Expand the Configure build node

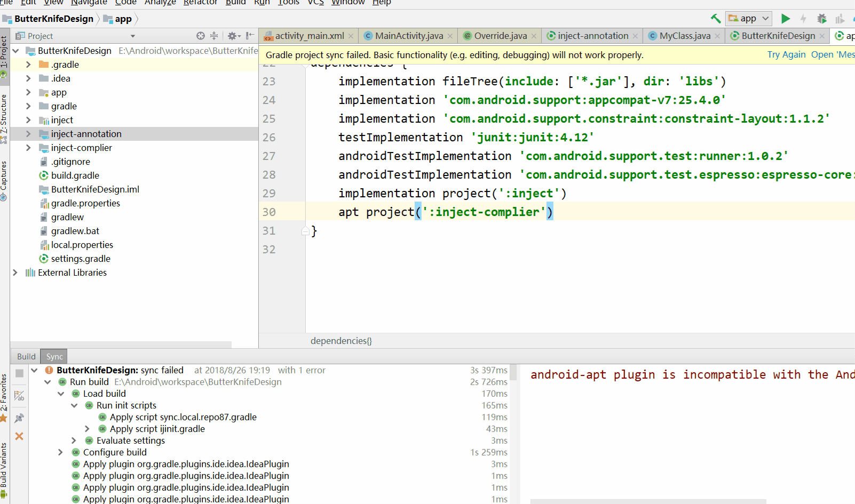click(61, 452)
